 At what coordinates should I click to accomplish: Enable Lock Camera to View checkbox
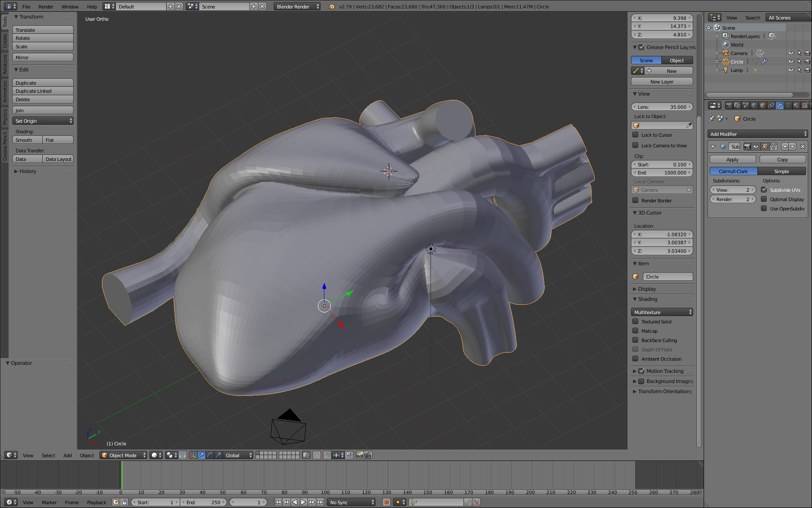635,145
